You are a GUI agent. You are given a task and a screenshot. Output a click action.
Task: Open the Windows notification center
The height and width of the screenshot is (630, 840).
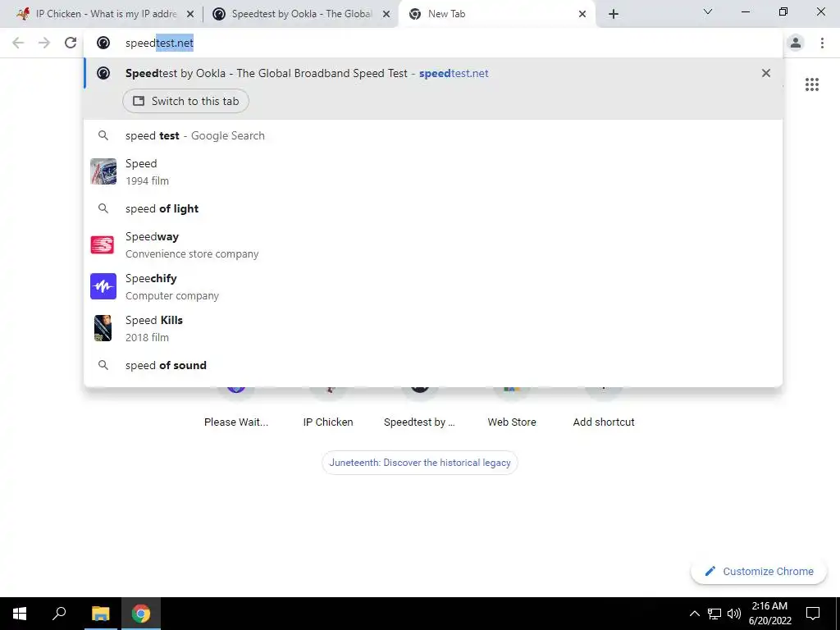[813, 614]
